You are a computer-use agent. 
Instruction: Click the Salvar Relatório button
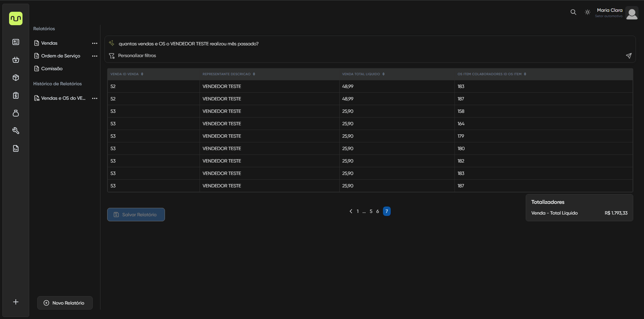point(136,215)
